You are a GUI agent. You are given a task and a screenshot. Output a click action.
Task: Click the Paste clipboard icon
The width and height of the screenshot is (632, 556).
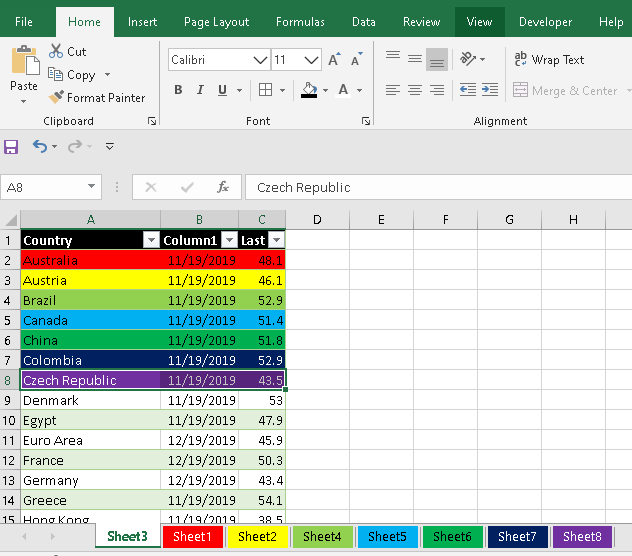pos(25,60)
